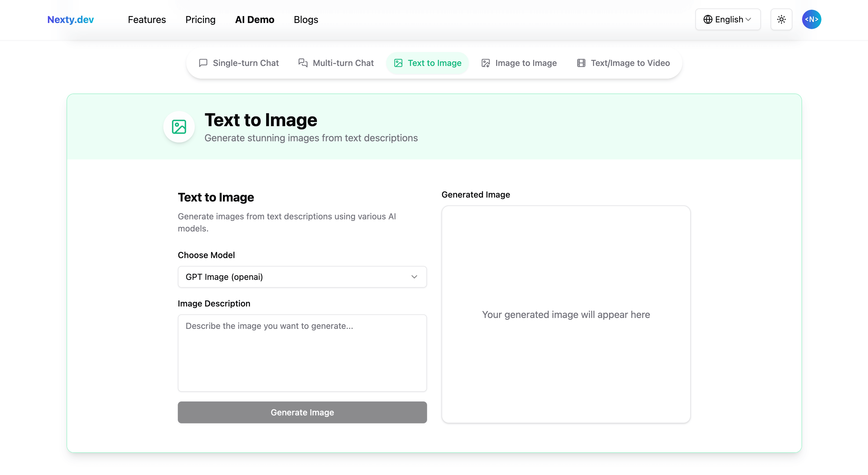868x475 pixels.
Task: Click the Nexty.dev logo
Action: click(70, 20)
